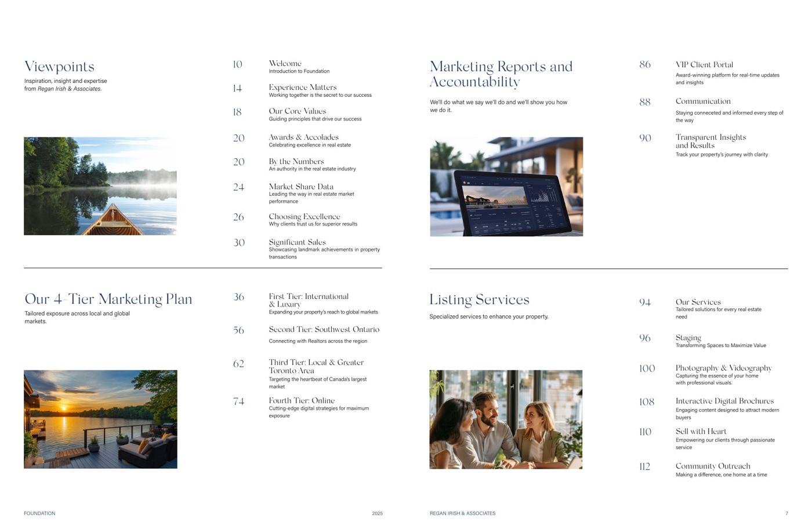The height and width of the screenshot is (525, 812).
Task: Select page number 36 beside First Tier
Action: pyautogui.click(x=238, y=297)
